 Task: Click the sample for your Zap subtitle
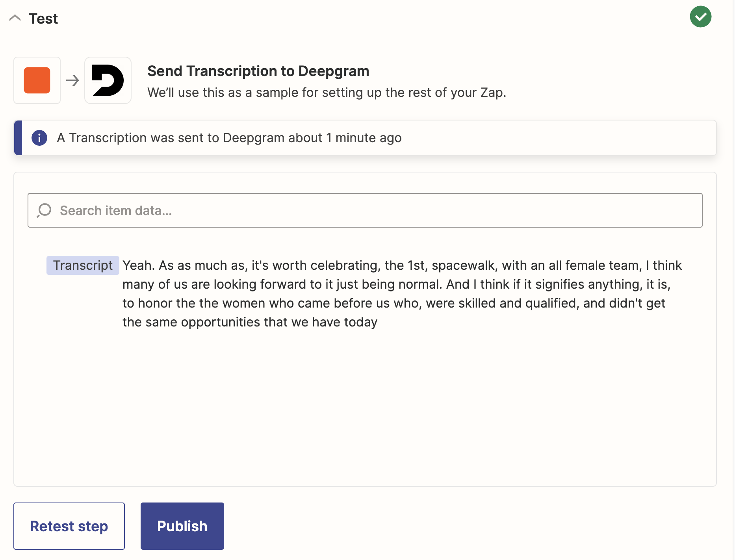point(327,93)
